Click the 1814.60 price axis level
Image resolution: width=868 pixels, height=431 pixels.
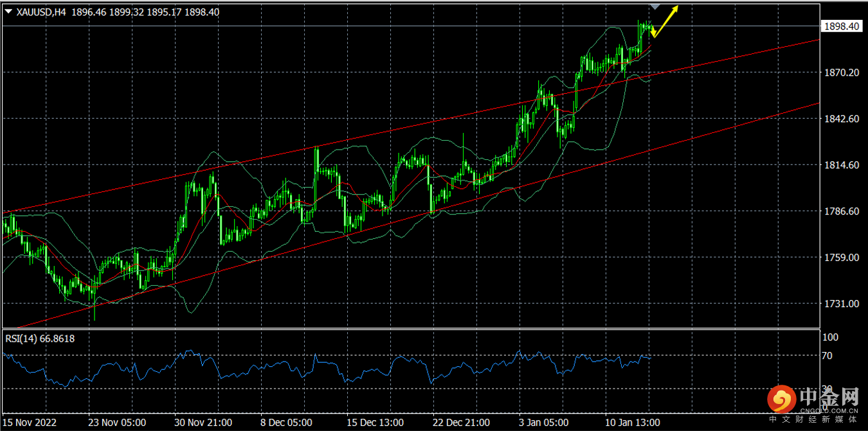(841, 165)
